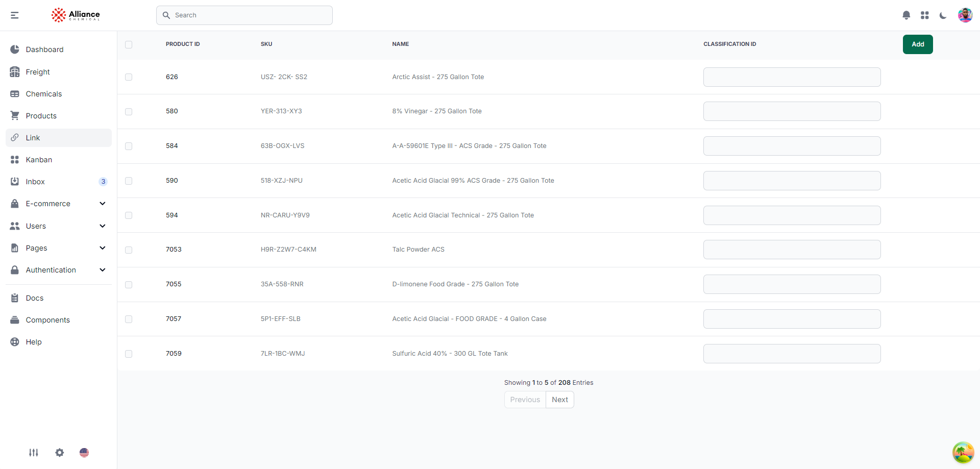Image resolution: width=980 pixels, height=469 pixels.
Task: Switch to dark mode moon icon
Action: (943, 15)
